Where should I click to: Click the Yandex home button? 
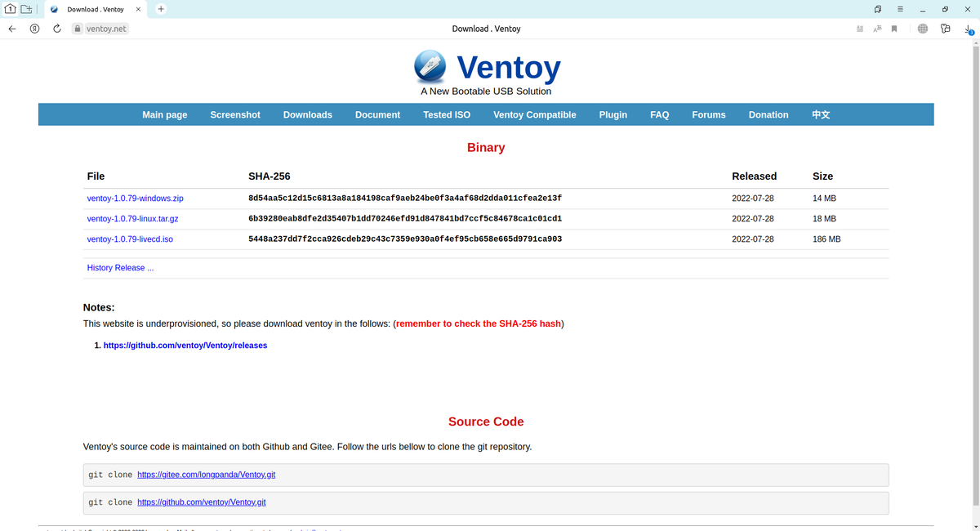coord(34,29)
